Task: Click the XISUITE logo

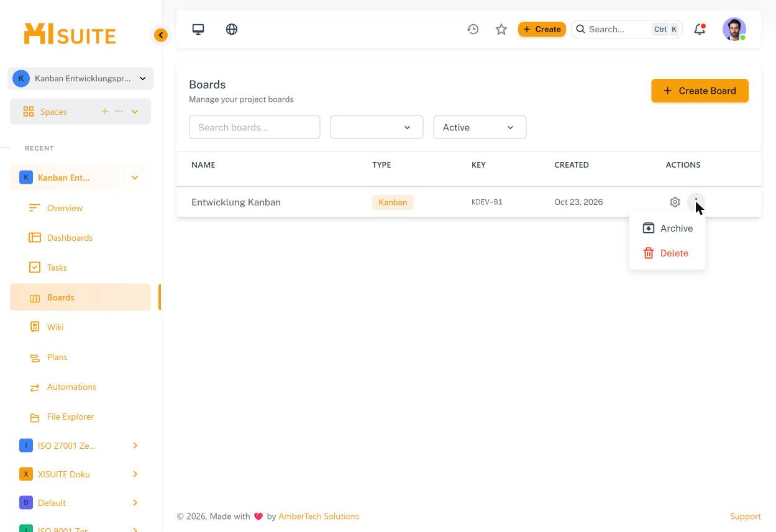Action: 70,34
